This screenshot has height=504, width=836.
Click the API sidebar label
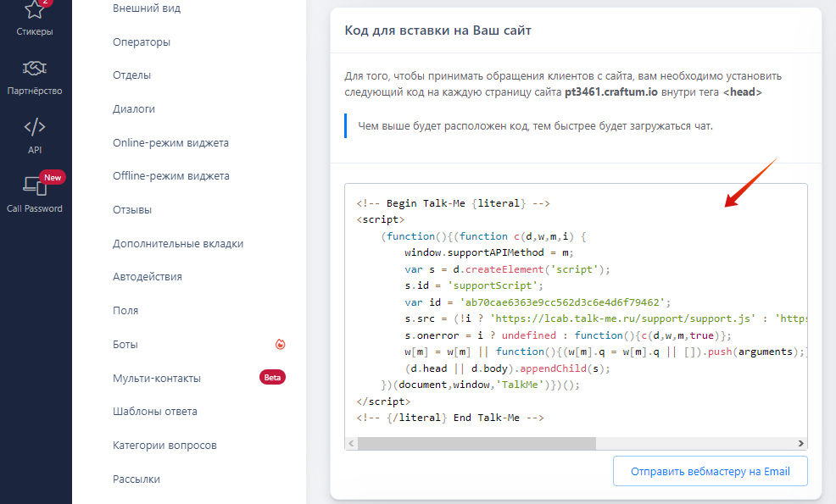pos(35,150)
